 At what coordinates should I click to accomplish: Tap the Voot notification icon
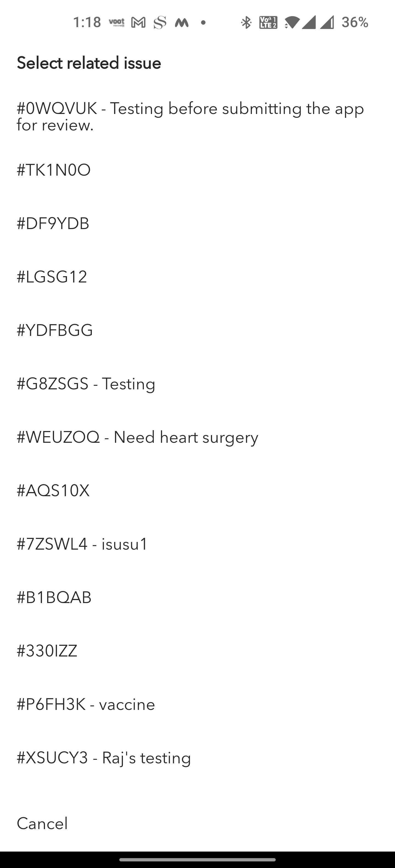coord(117,22)
